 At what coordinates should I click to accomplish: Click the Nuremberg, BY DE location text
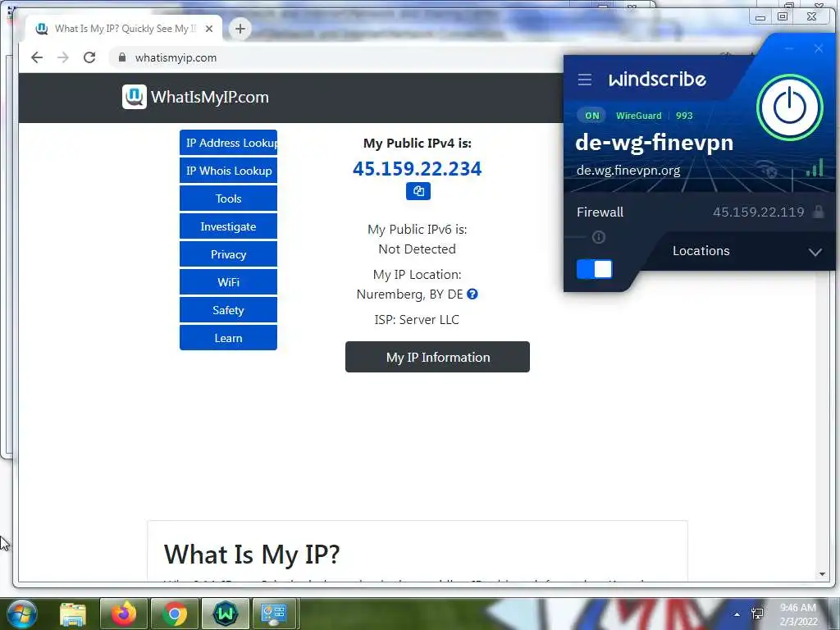click(410, 294)
